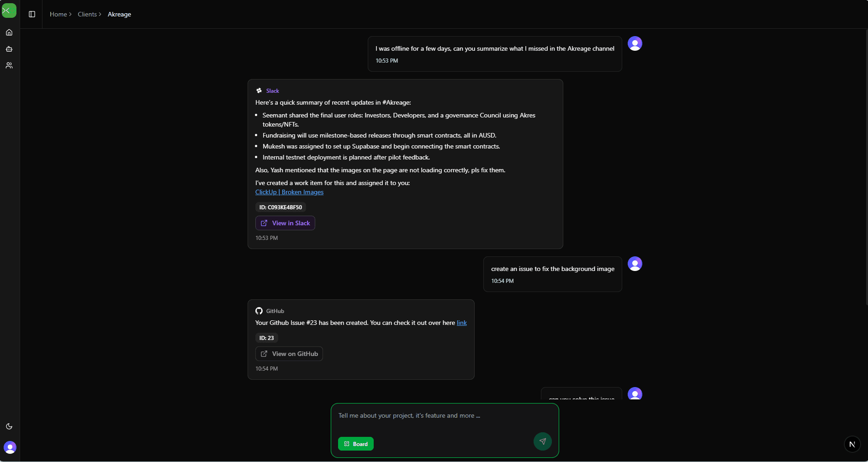
Task: Click the Slack source label
Action: [272, 91]
